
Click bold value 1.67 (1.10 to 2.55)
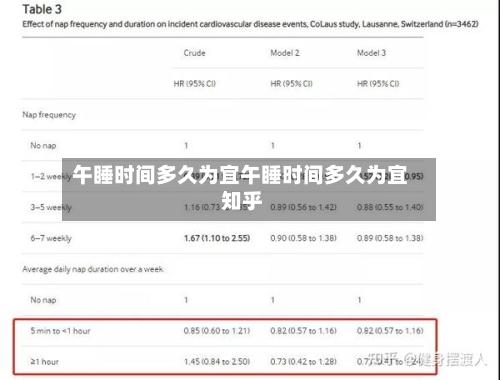click(x=217, y=238)
